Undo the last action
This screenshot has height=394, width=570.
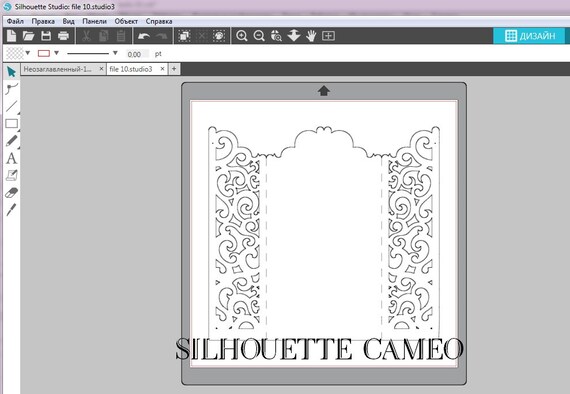pos(144,36)
